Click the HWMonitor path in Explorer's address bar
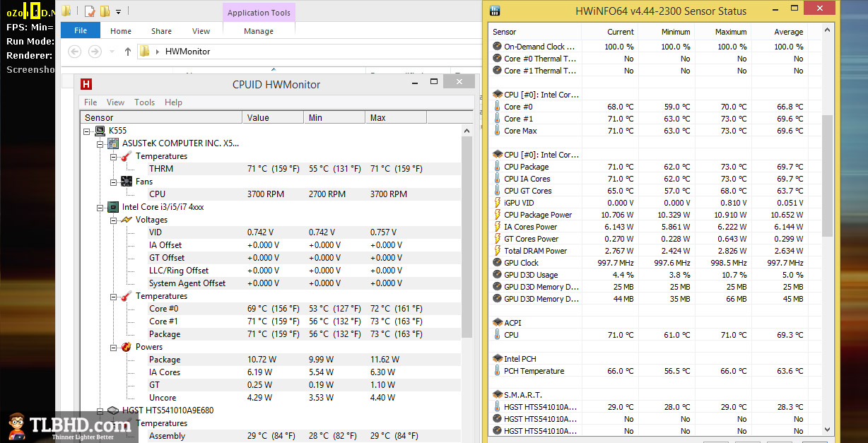 pyautogui.click(x=187, y=52)
